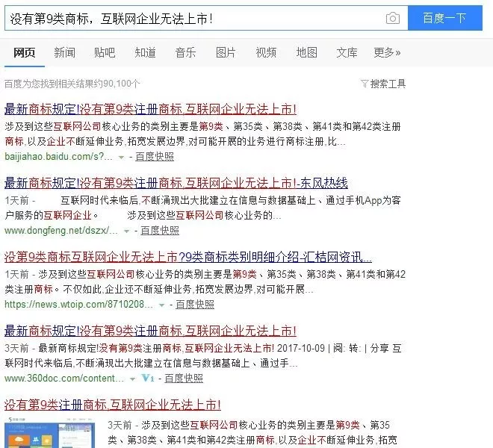Click the baijiahao.baidu.com/s?... URL

pos(58,157)
